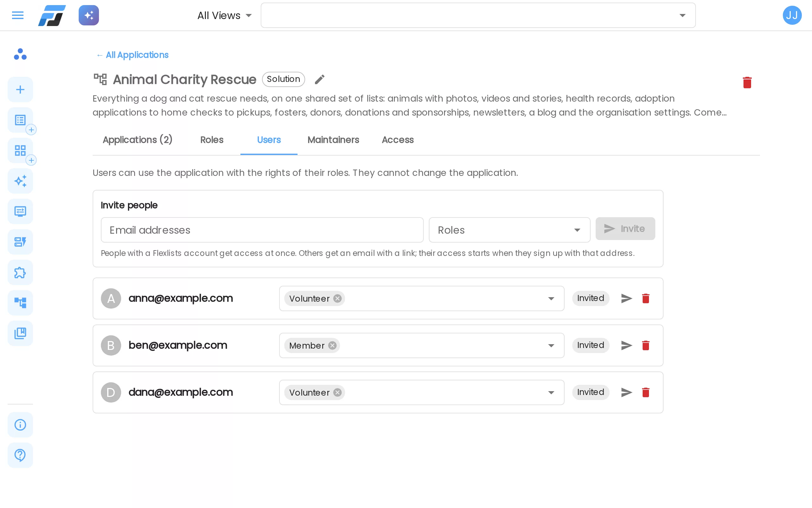Click the Flexlists logo

click(52, 16)
